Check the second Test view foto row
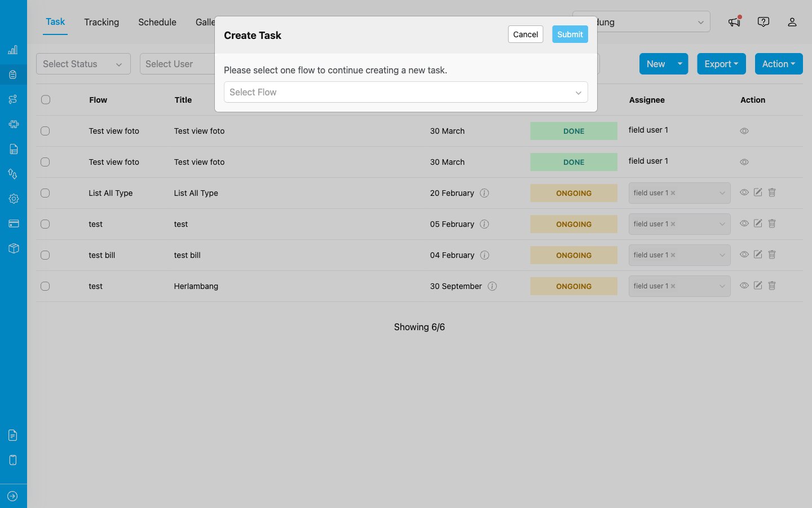 tap(45, 162)
